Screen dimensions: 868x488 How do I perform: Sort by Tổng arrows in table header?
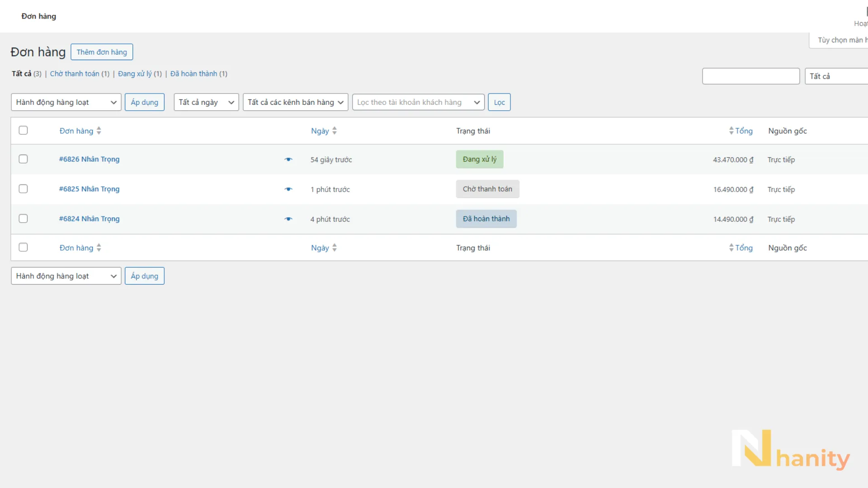tap(731, 131)
